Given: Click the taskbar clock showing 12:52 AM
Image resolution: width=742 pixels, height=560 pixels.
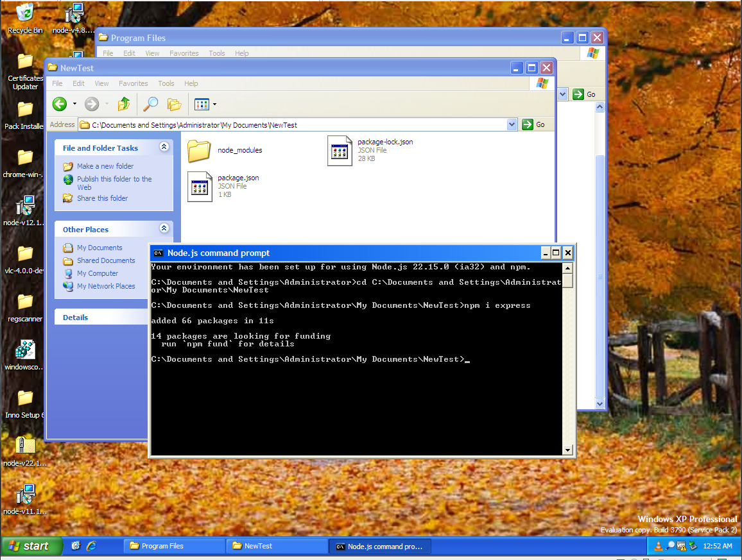Looking at the screenshot, I should click(718, 546).
